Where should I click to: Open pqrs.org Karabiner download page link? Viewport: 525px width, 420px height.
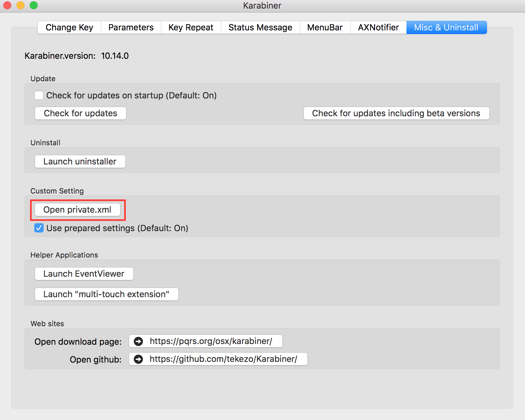click(x=206, y=341)
